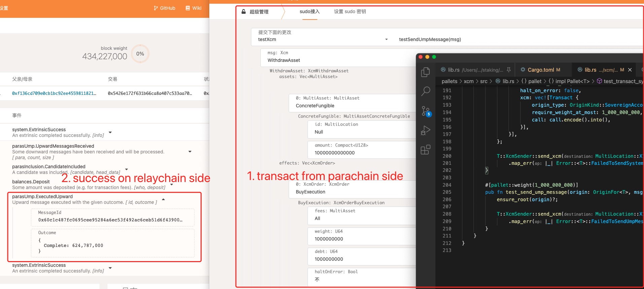Click the cube icon before test_transact breadcrumb
This screenshot has height=289, width=644.
[x=600, y=81]
